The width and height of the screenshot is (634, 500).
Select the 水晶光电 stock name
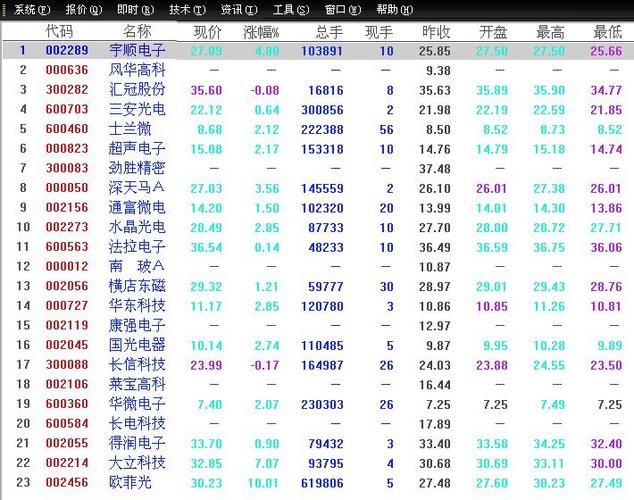pos(137,227)
